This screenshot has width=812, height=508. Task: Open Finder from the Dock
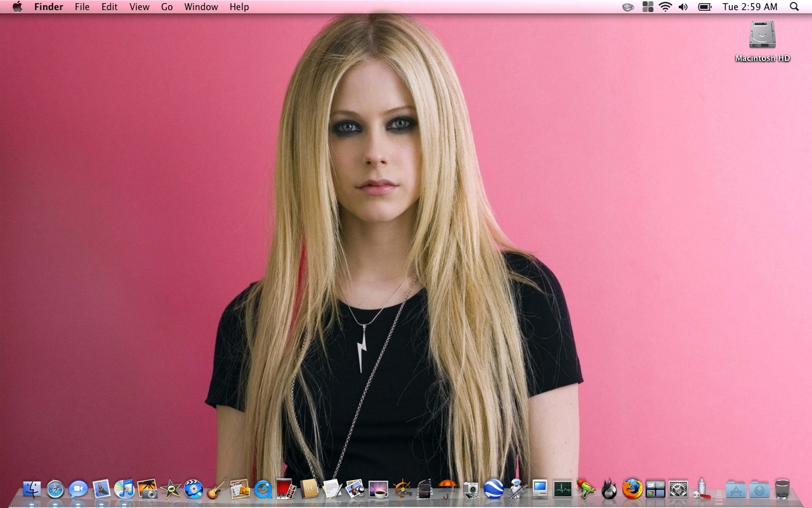tap(32, 489)
